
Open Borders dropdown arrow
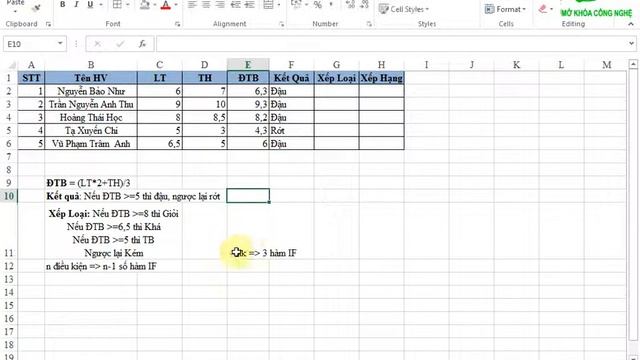click(x=128, y=5)
